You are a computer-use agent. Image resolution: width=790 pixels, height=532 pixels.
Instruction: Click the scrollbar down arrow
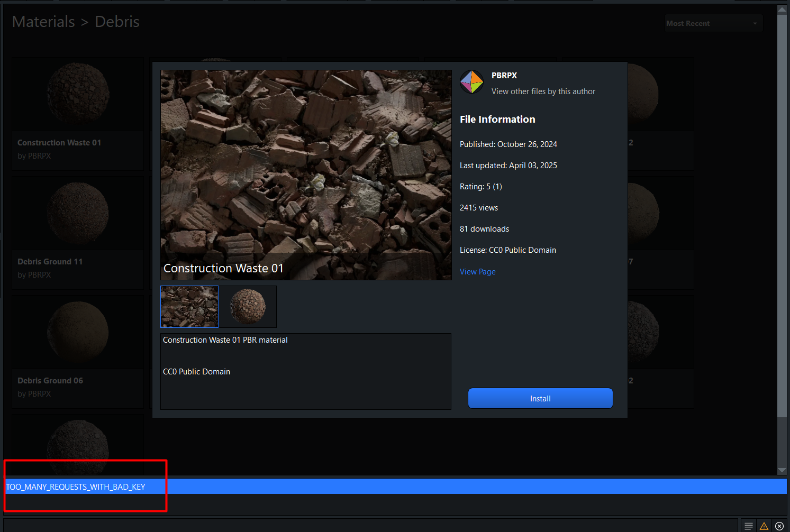782,470
